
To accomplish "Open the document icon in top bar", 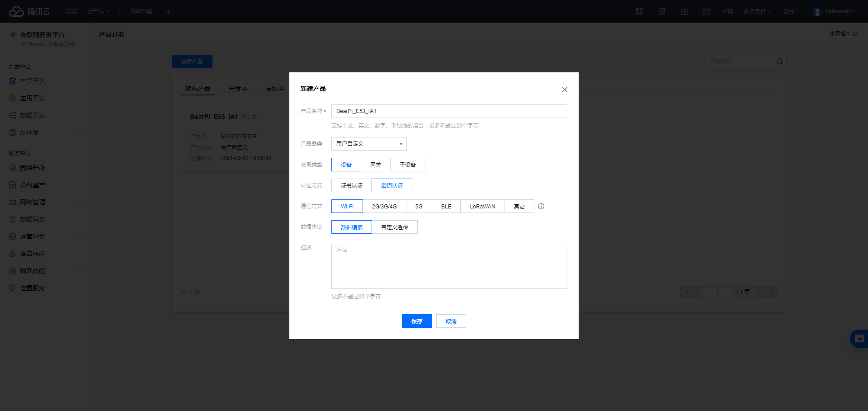I will coord(684,11).
